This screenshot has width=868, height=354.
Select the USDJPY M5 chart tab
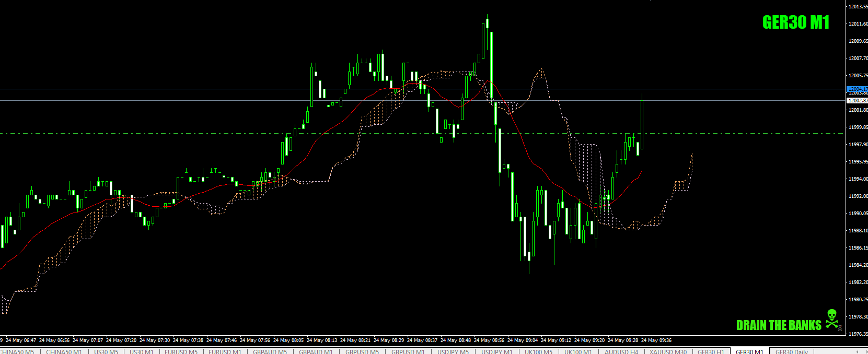tap(453, 351)
